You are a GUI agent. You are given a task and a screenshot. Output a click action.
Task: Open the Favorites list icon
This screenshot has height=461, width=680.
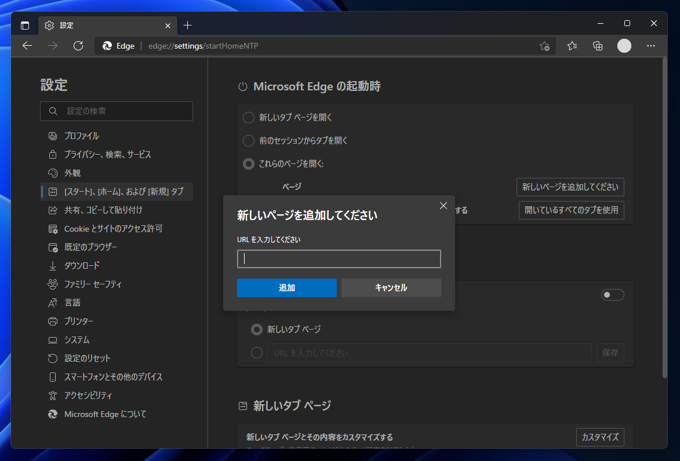(572, 46)
